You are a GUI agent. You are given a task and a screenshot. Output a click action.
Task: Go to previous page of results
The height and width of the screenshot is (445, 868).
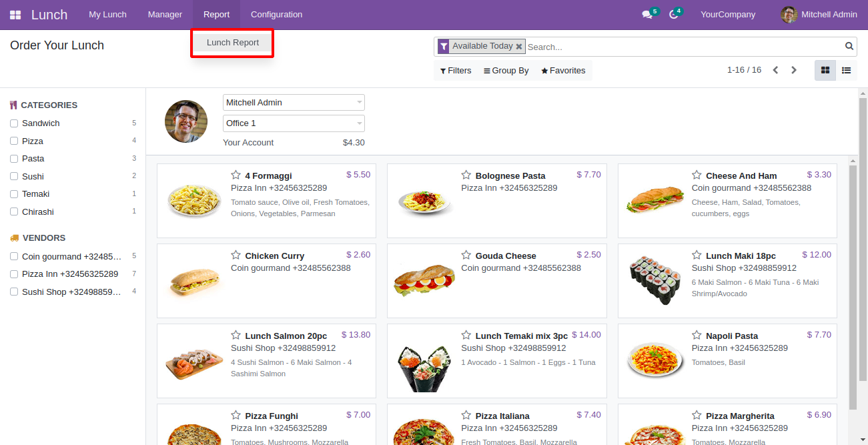(775, 70)
